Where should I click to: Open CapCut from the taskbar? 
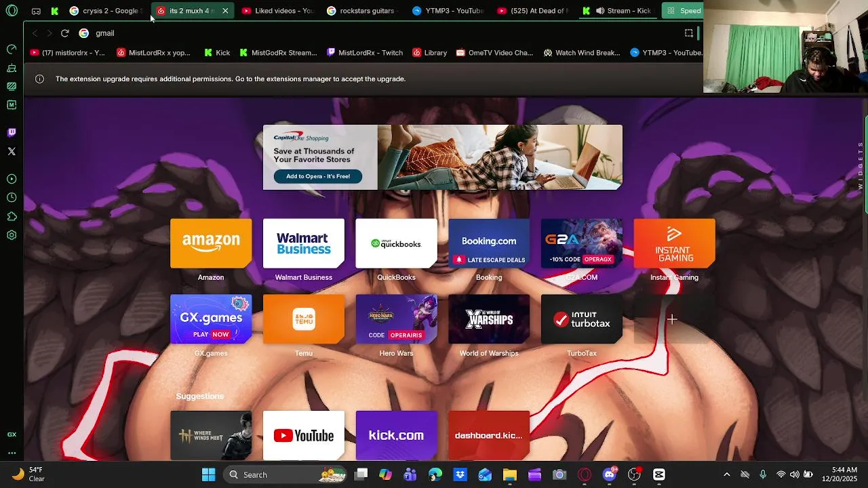coord(658,474)
